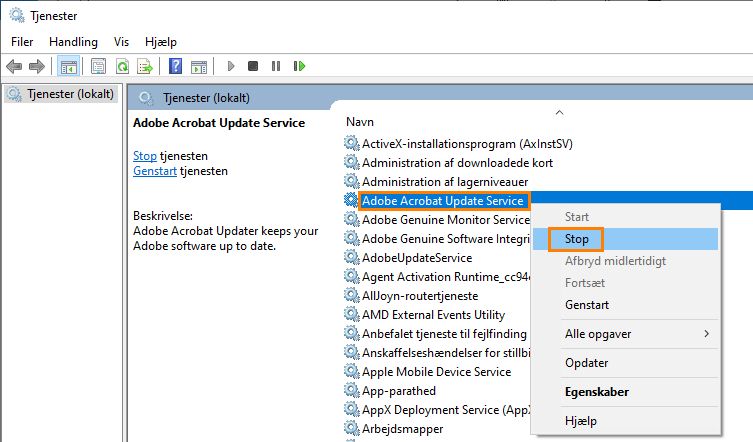Choose Hjælp in the context menu
The width and height of the screenshot is (753, 442).
point(625,421)
